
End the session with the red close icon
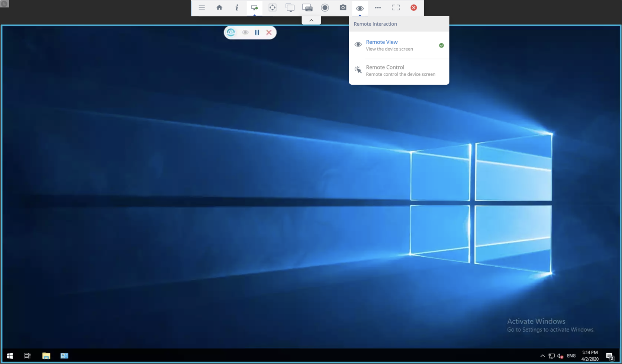413,7
